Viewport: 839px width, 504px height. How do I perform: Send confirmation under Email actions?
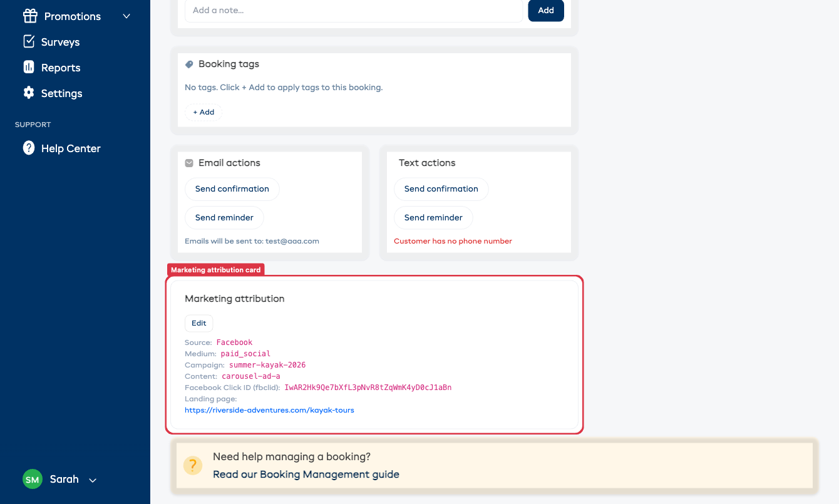[232, 188]
